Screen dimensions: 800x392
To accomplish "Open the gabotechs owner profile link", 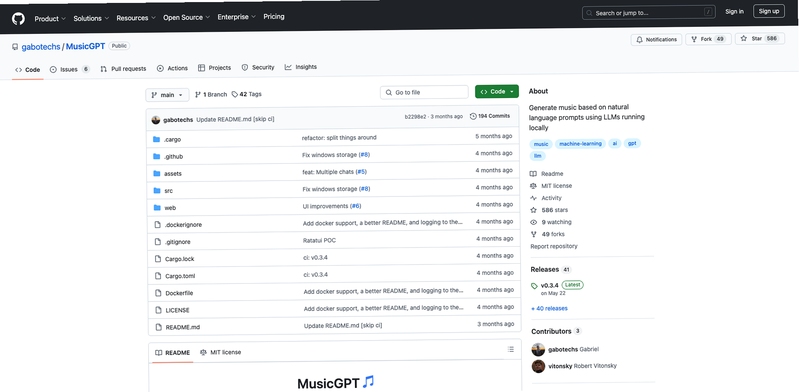I will coord(41,46).
